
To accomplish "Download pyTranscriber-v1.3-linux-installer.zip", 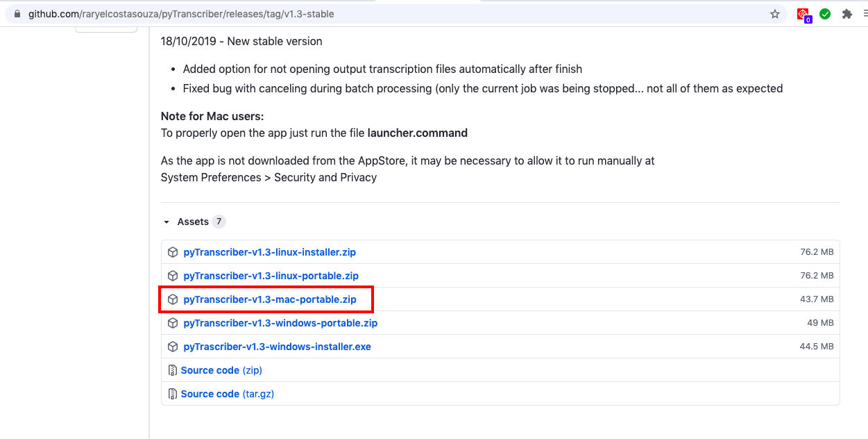I will pos(269,252).
